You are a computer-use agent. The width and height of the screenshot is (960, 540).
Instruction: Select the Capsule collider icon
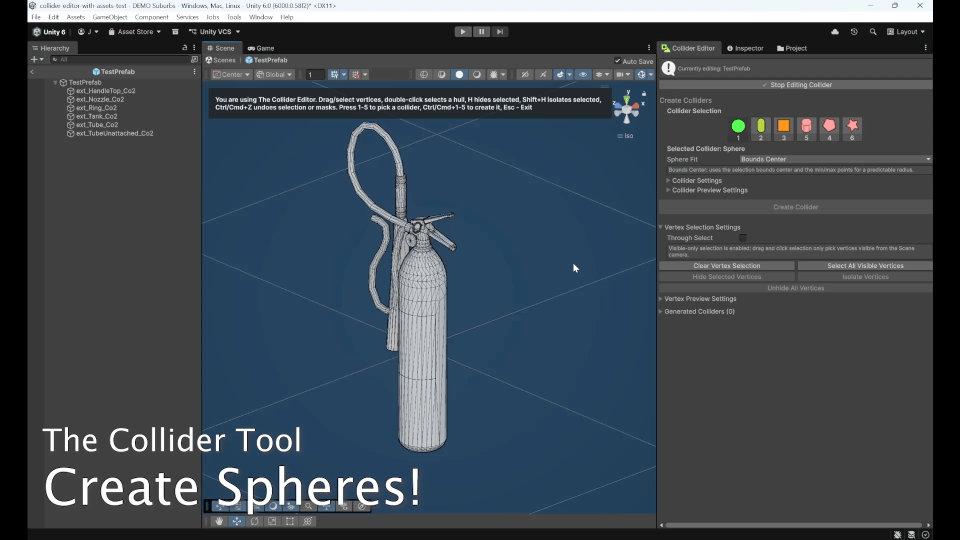[x=760, y=126]
